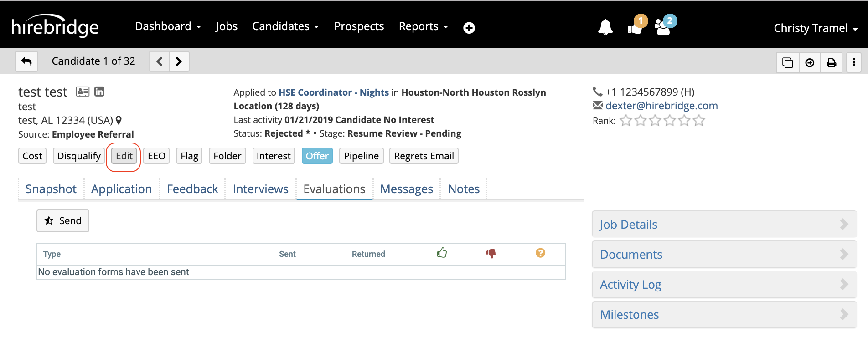Image resolution: width=868 pixels, height=337 pixels.
Task: Open the Messages tab
Action: click(x=406, y=189)
